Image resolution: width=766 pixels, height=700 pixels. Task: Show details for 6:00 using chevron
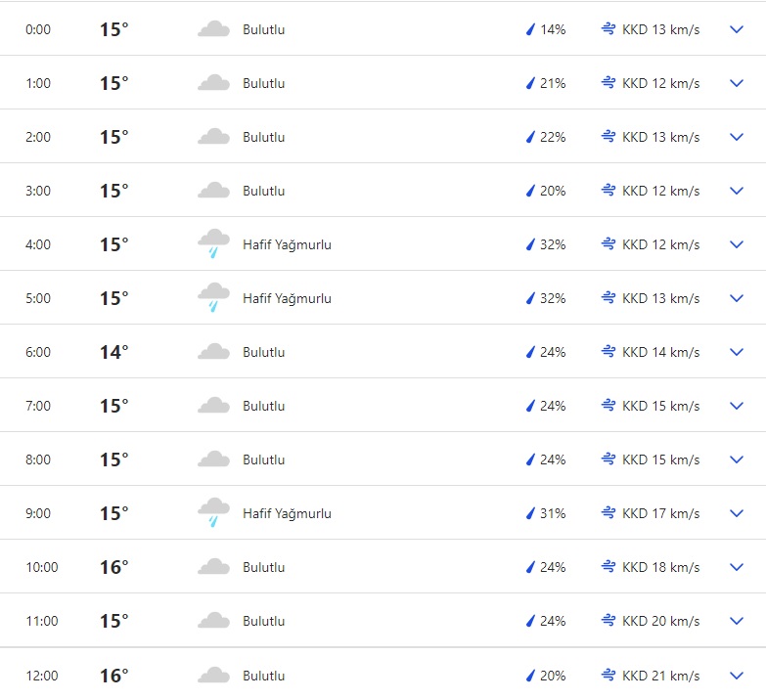tap(737, 352)
